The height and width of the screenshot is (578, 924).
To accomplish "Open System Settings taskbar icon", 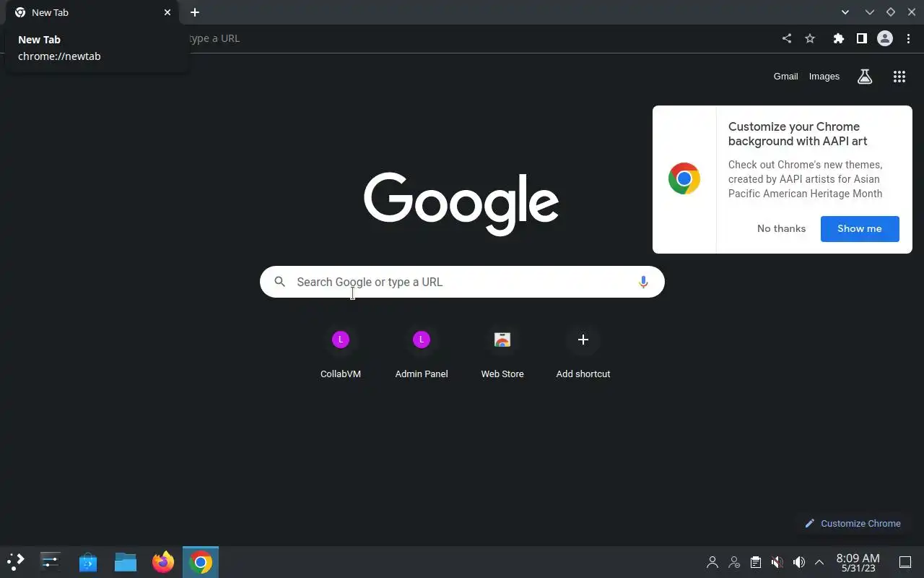I will click(x=51, y=561).
